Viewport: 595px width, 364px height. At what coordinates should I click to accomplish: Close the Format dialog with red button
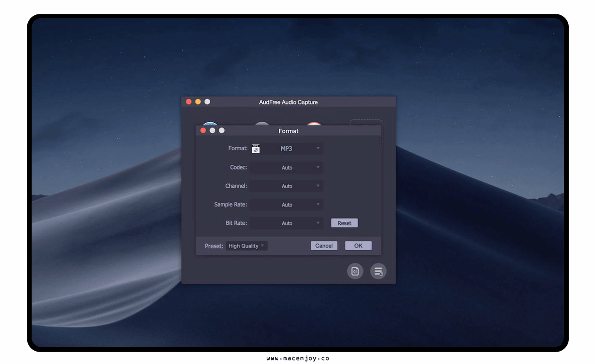coord(203,131)
